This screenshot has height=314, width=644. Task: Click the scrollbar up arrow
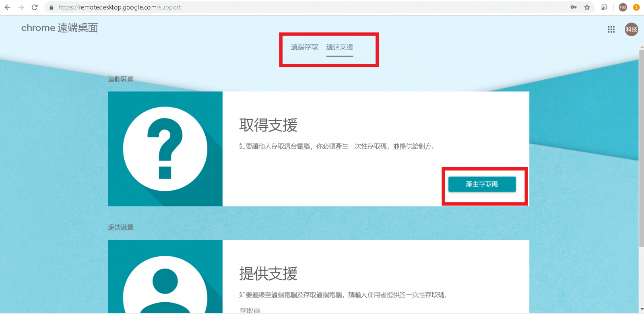tap(641, 46)
